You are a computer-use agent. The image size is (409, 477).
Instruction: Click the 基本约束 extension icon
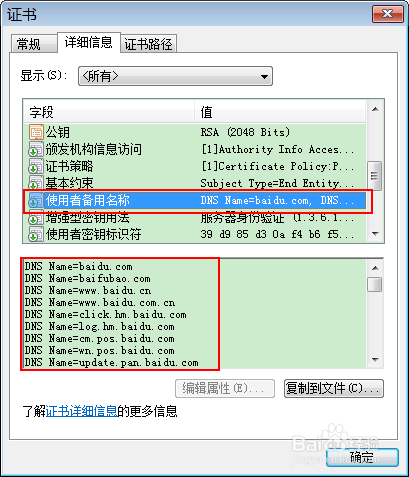(x=36, y=183)
